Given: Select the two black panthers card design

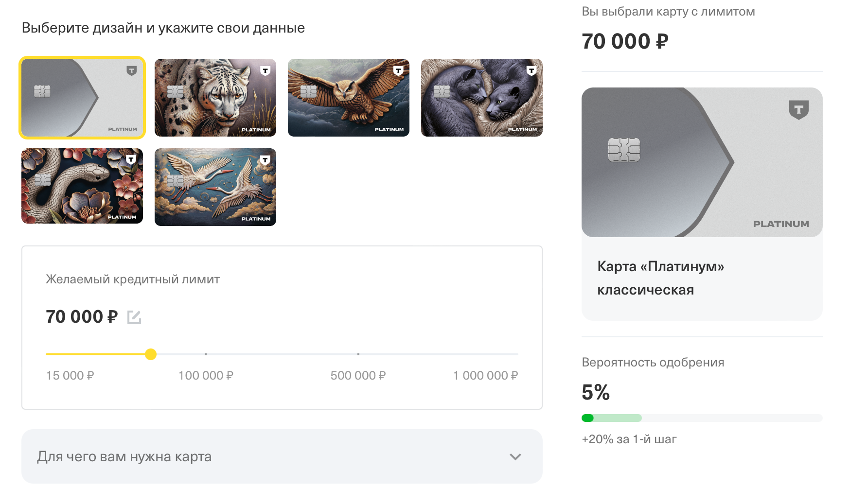Looking at the screenshot, I should click(482, 98).
